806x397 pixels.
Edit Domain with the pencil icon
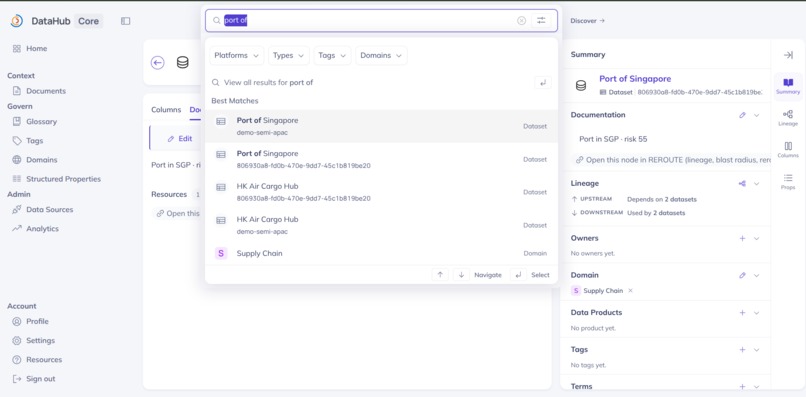(x=742, y=276)
